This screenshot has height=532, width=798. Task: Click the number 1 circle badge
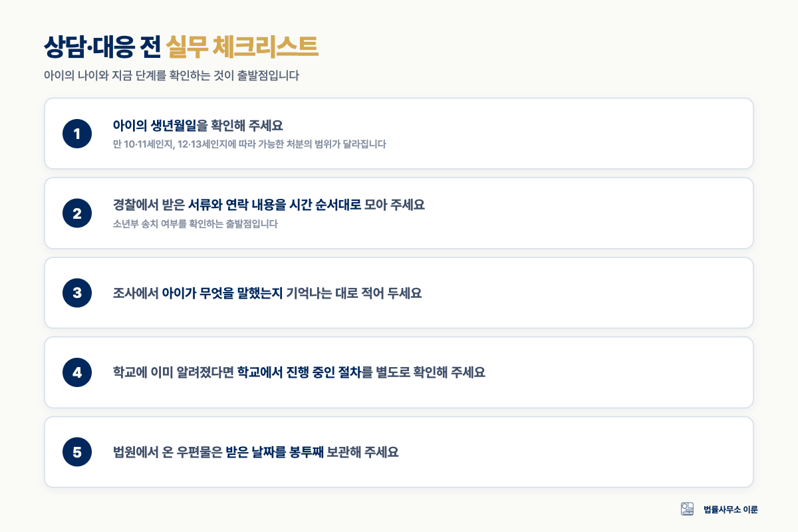76,134
